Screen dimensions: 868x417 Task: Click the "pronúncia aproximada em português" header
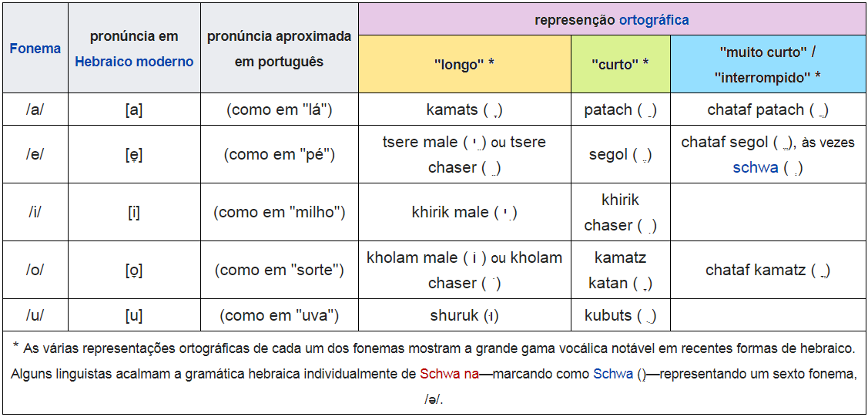pos(280,49)
